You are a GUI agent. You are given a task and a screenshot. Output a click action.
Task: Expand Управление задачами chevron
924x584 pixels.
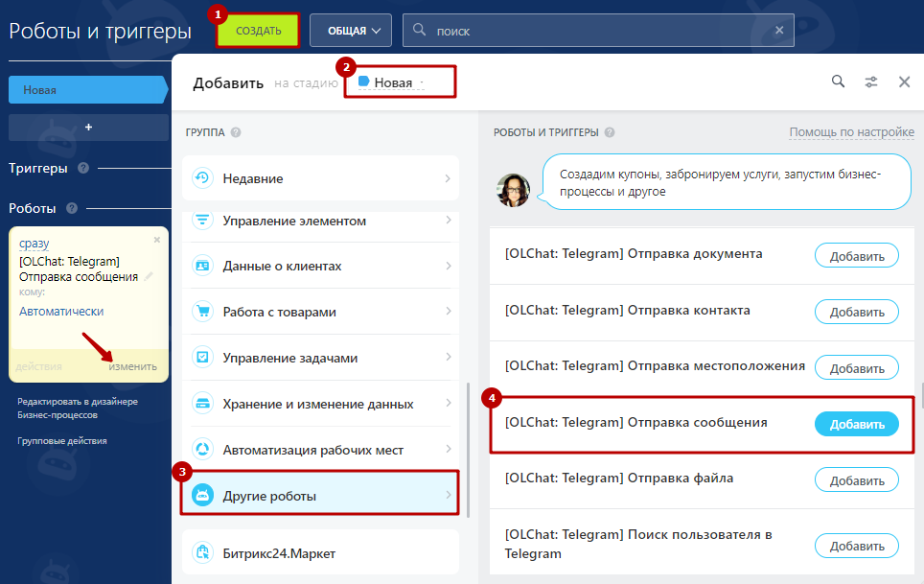click(449, 357)
